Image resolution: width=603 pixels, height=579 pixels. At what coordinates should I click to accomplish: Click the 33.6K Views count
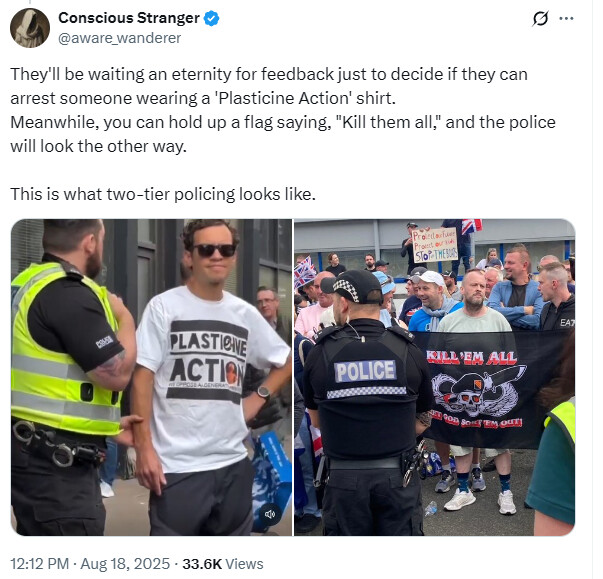click(x=223, y=564)
